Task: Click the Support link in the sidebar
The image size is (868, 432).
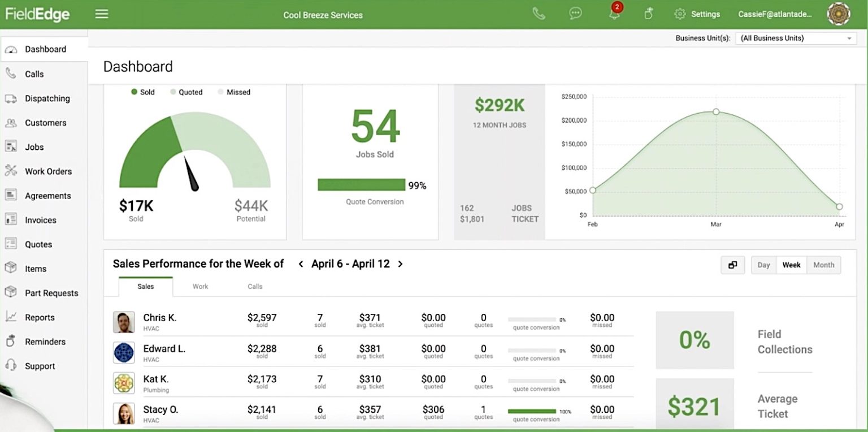Action: 40,366
